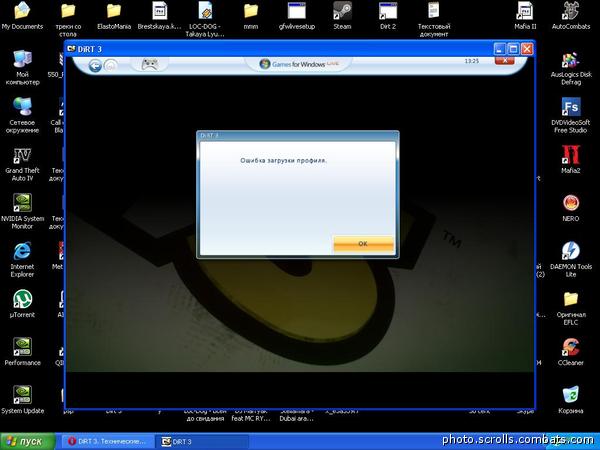The image size is (600, 450).
Task: Click the DiRT 3 window title bar icon
Action: pyautogui.click(x=71, y=49)
